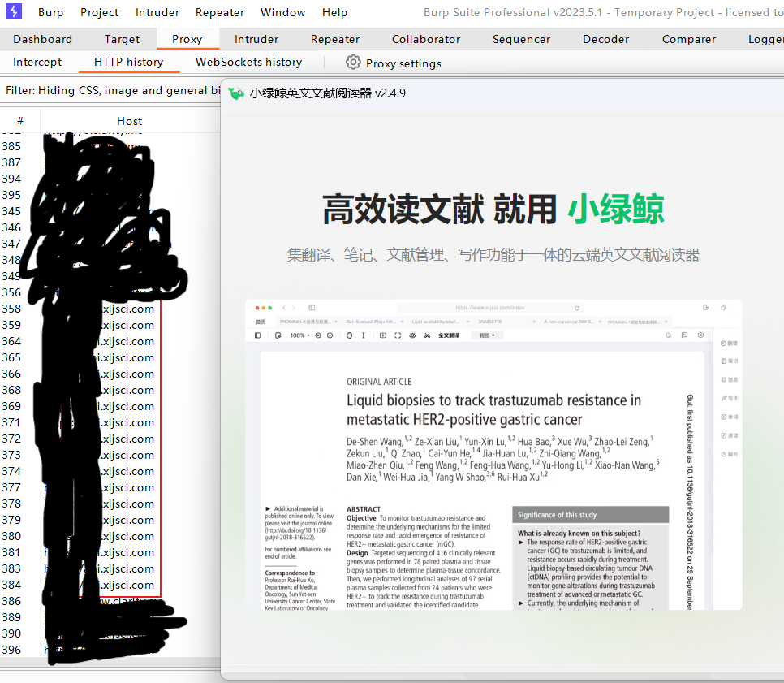Open the Proxy settings gear icon

pyautogui.click(x=353, y=63)
